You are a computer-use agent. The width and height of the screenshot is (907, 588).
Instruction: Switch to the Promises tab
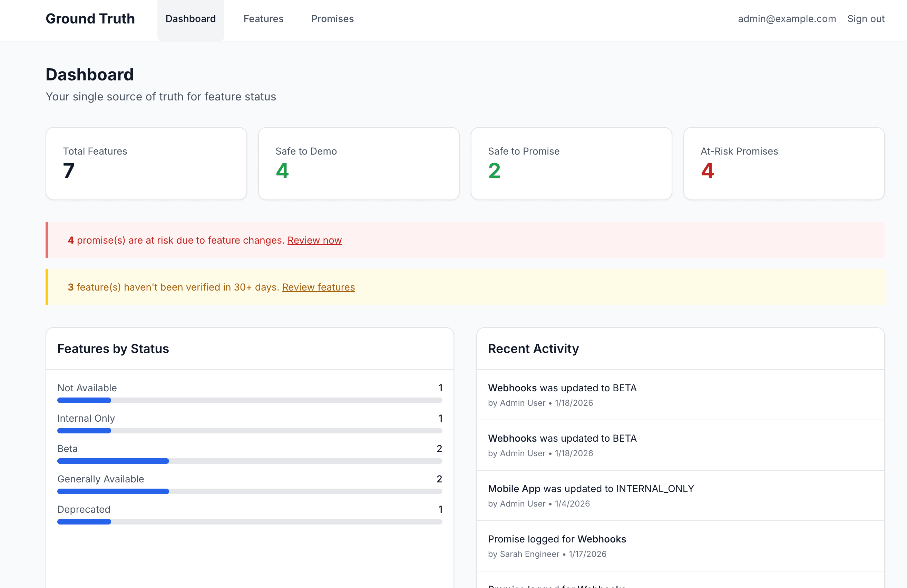click(332, 19)
